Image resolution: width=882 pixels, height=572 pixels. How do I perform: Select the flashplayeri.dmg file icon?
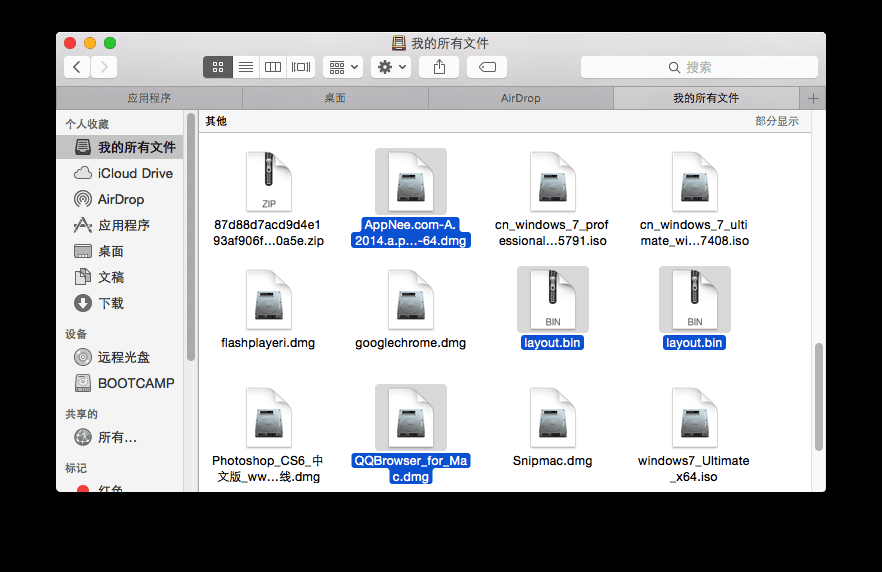pyautogui.click(x=269, y=300)
